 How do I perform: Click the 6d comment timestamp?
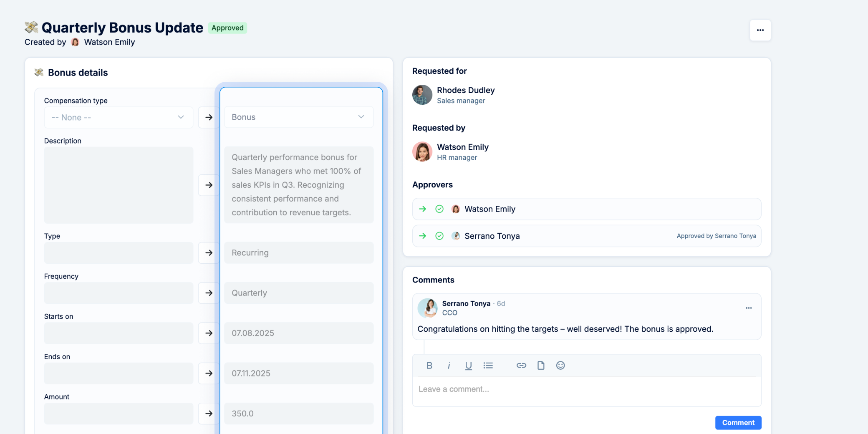coord(501,303)
